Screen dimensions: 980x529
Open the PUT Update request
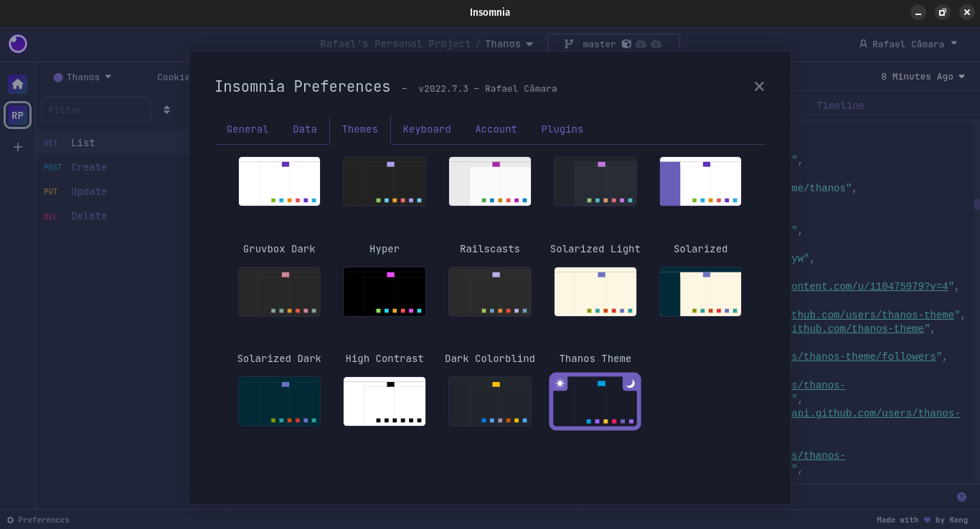click(x=113, y=191)
